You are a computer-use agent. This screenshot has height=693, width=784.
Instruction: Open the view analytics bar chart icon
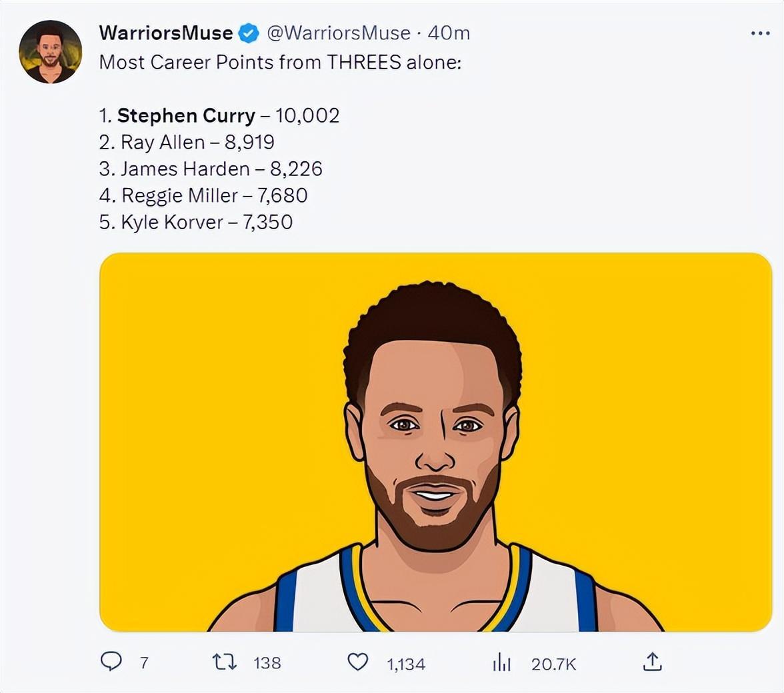coord(501,662)
